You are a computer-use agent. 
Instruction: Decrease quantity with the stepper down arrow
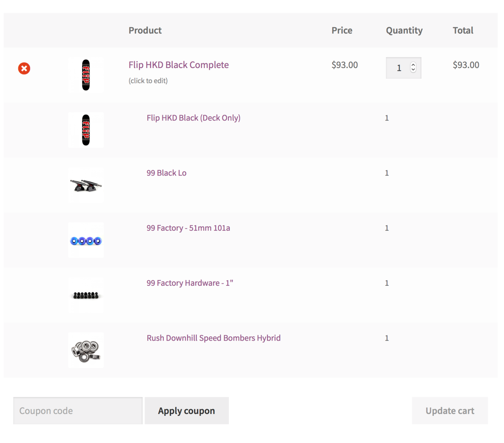tap(413, 70)
